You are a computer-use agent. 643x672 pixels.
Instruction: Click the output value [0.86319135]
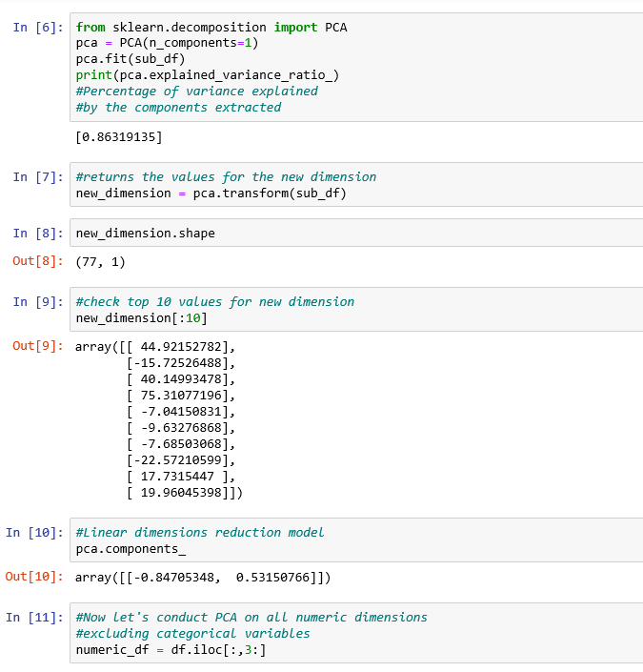click(119, 137)
